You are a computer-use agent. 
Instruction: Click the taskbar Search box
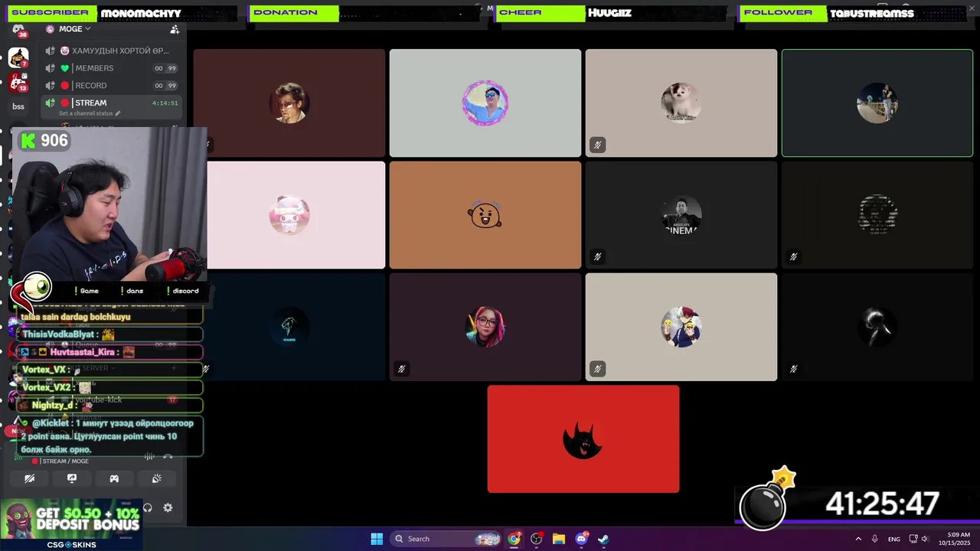[447, 539]
